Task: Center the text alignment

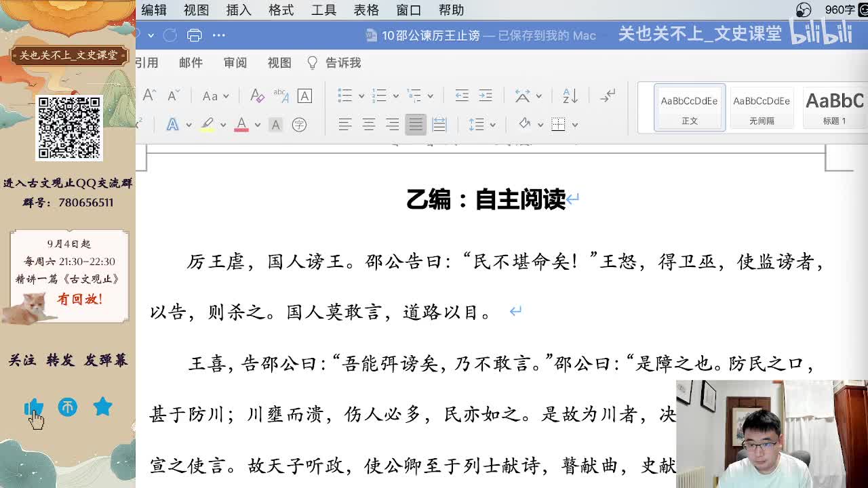Action: point(369,125)
